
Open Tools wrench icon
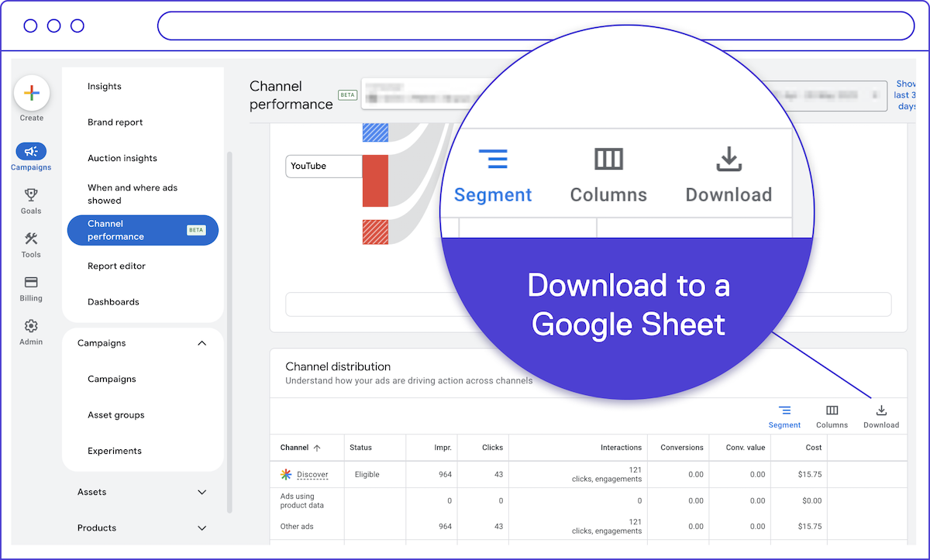(31, 239)
